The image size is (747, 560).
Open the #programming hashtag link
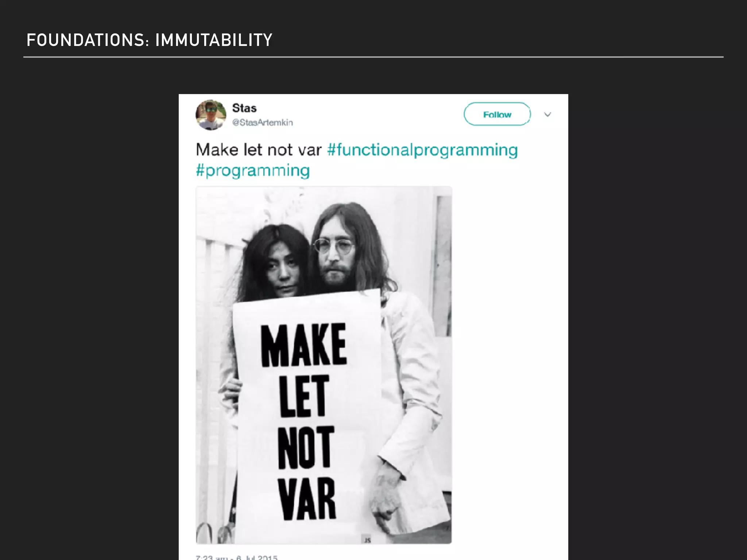point(253,170)
